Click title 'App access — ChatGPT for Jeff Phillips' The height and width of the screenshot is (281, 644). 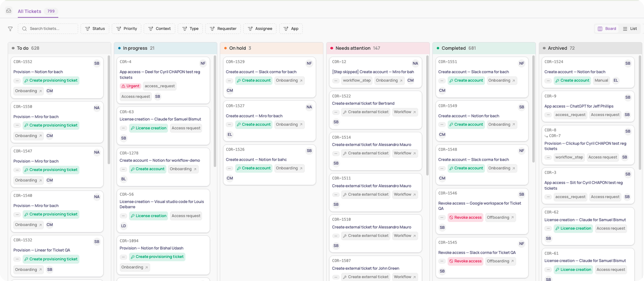point(579,106)
